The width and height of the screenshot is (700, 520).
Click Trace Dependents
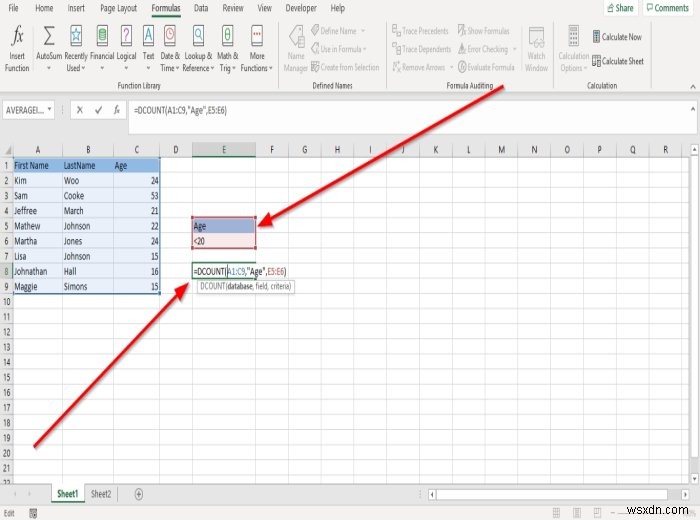pos(421,49)
